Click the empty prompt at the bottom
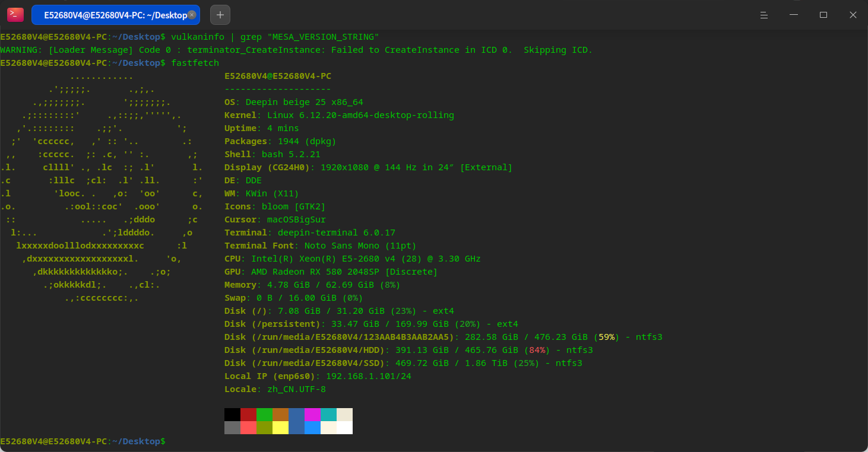The image size is (868, 452). click(x=83, y=441)
